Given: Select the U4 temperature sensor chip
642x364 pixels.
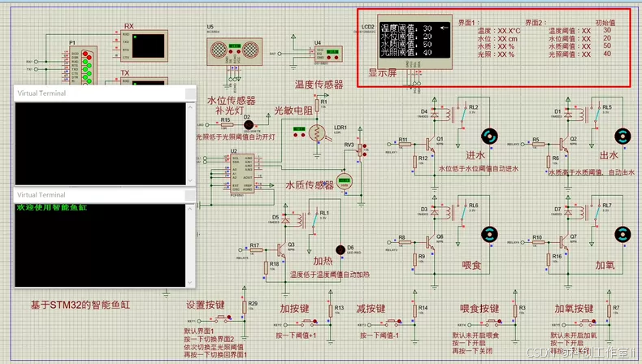Looking at the screenshot, I should click(x=328, y=54).
